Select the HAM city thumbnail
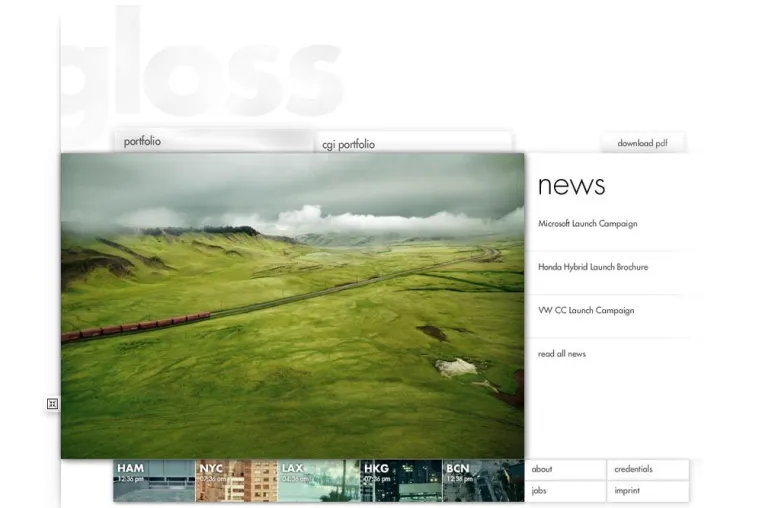 point(154,481)
